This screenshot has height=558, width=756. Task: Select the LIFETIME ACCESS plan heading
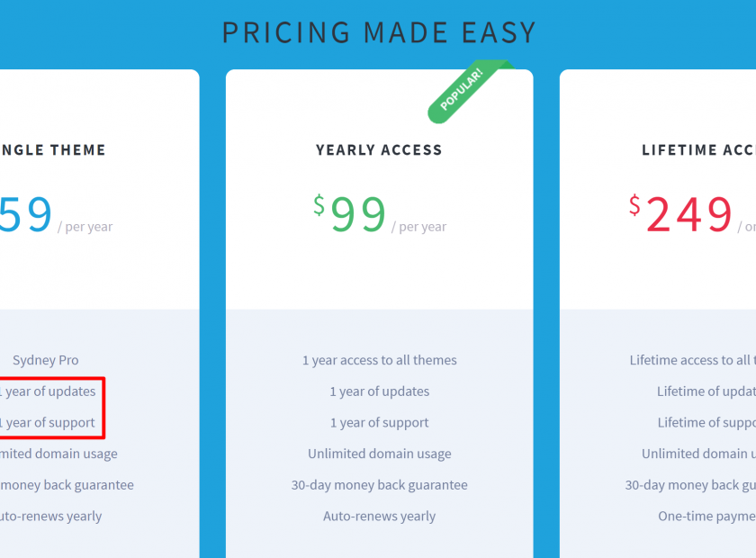coord(698,150)
